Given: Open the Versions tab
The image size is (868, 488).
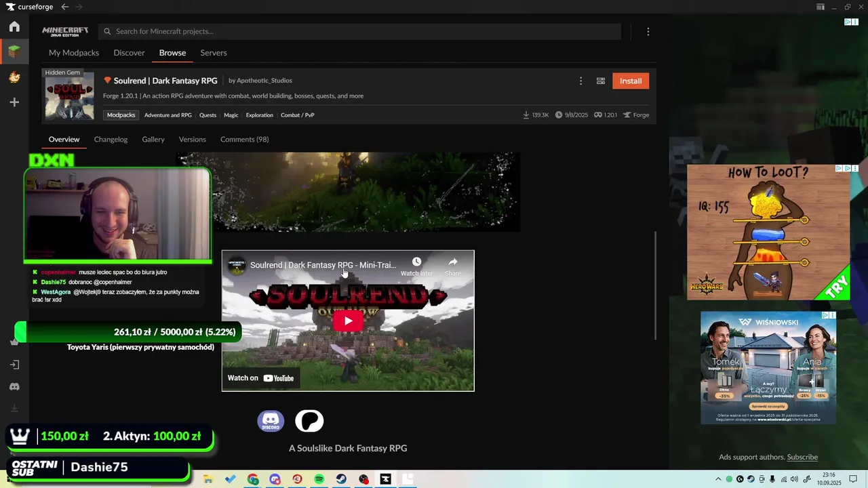Looking at the screenshot, I should pyautogui.click(x=193, y=140).
